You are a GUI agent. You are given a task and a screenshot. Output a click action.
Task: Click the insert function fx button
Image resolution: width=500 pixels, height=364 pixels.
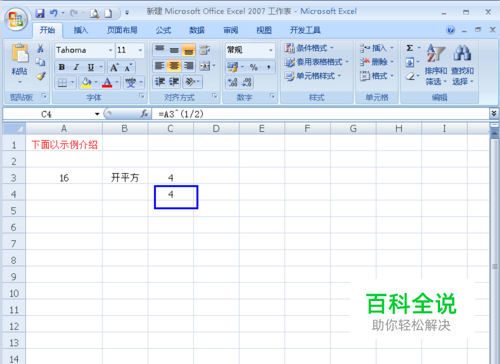144,114
